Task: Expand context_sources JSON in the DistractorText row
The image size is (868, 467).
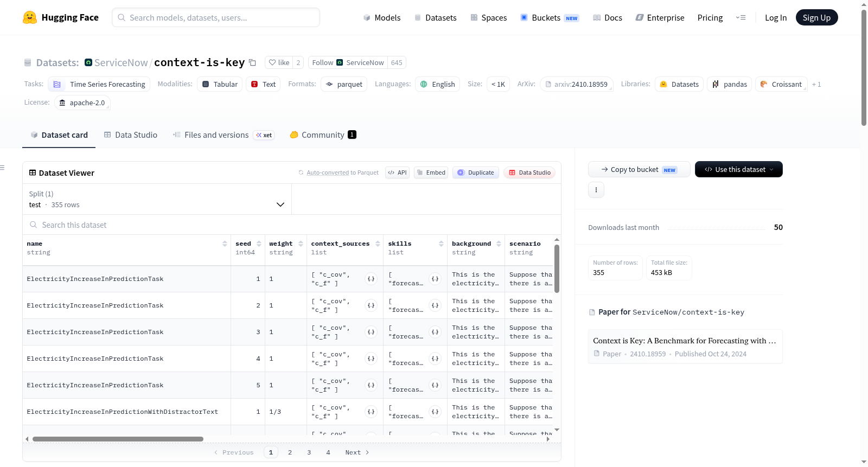Action: point(371,412)
